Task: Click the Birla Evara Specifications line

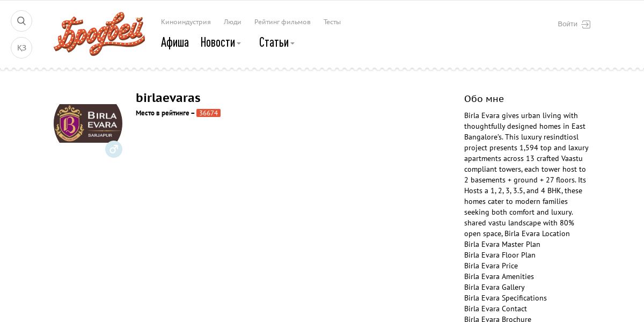Action: 506,298
